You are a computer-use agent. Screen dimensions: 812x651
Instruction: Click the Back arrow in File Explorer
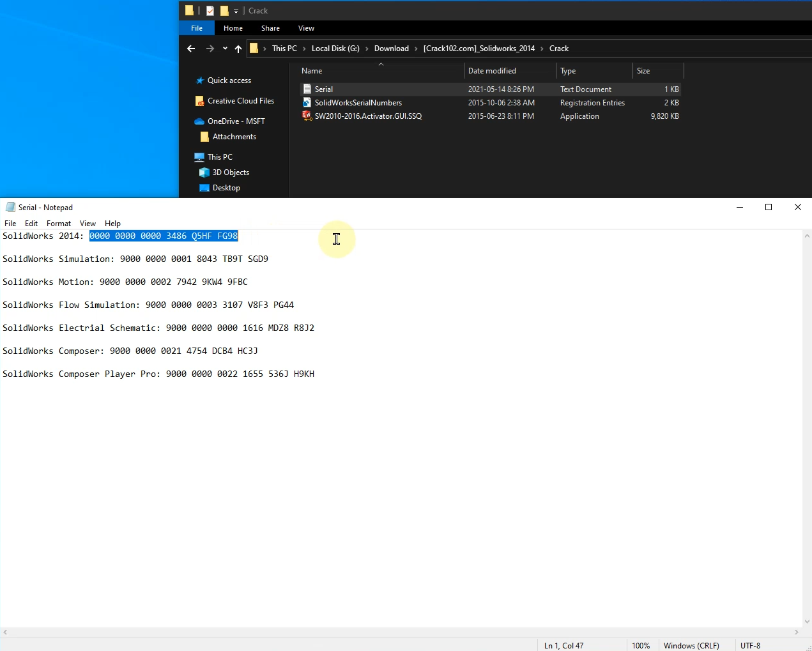191,49
